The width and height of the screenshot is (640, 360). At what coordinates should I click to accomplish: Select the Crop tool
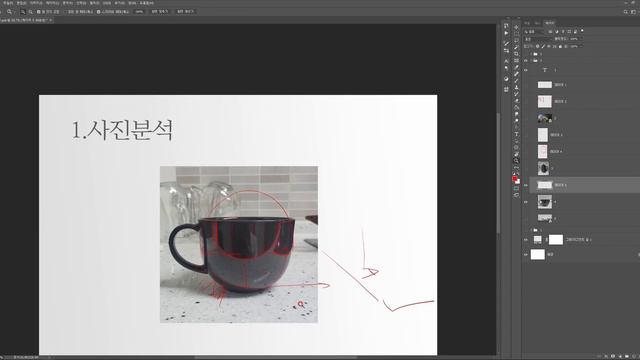pyautogui.click(x=516, y=54)
